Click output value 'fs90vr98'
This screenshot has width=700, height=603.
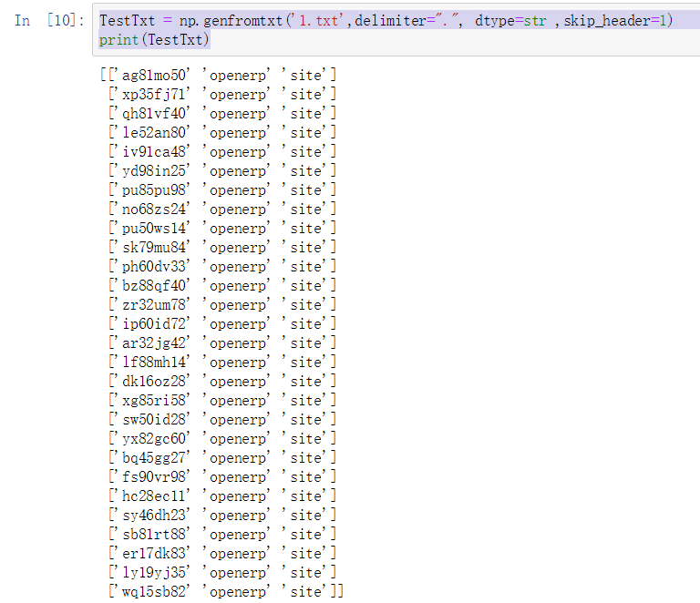154,477
